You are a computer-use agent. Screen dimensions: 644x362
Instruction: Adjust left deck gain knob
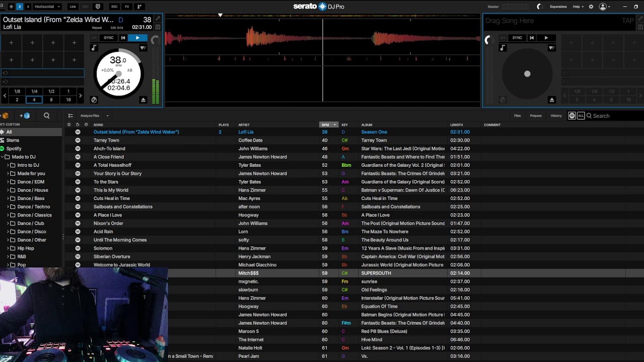point(155,41)
